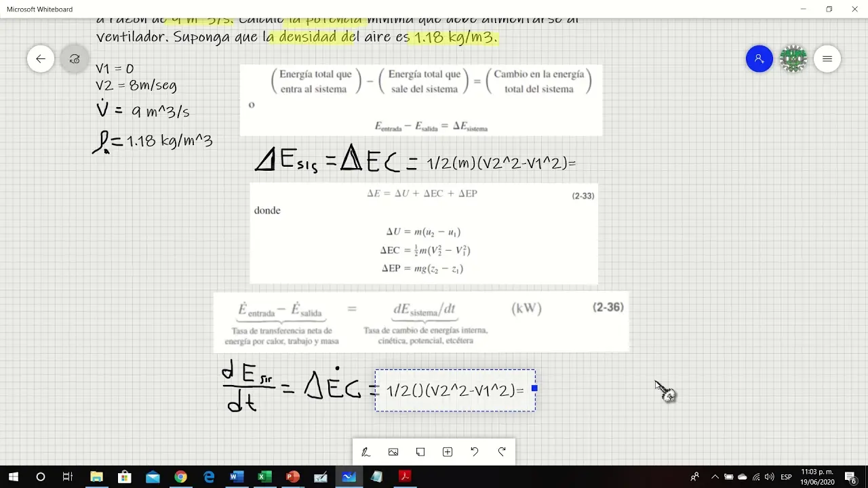Select the '1/2(m)(V2^2-V1^2)=' text
The height and width of the screenshot is (488, 868).
(501, 163)
